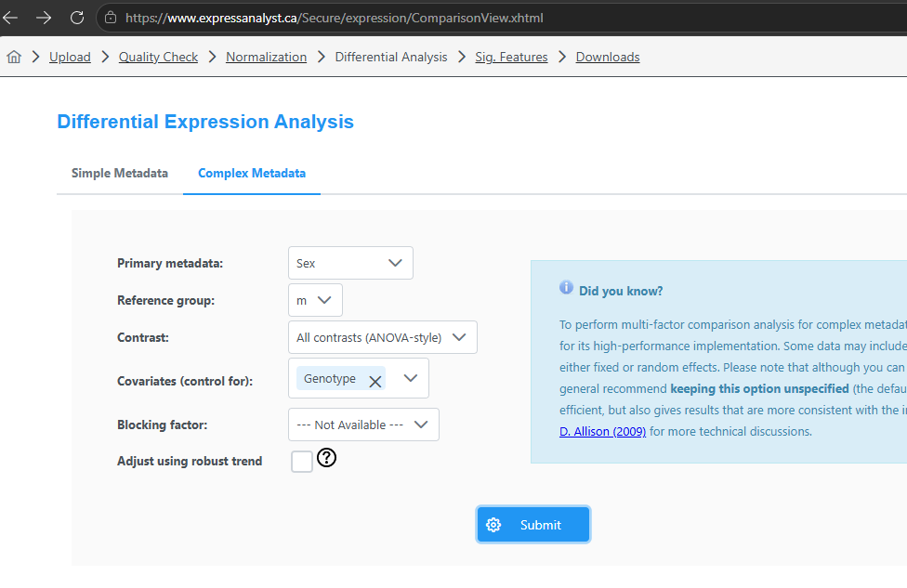Go to Downloads step
Image resolution: width=907 pixels, height=588 pixels.
coord(608,57)
